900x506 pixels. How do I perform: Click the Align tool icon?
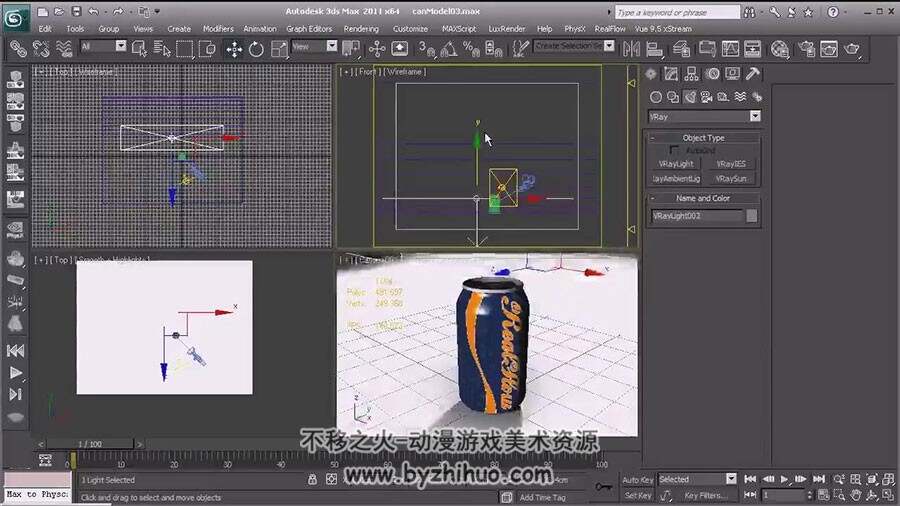[654, 49]
